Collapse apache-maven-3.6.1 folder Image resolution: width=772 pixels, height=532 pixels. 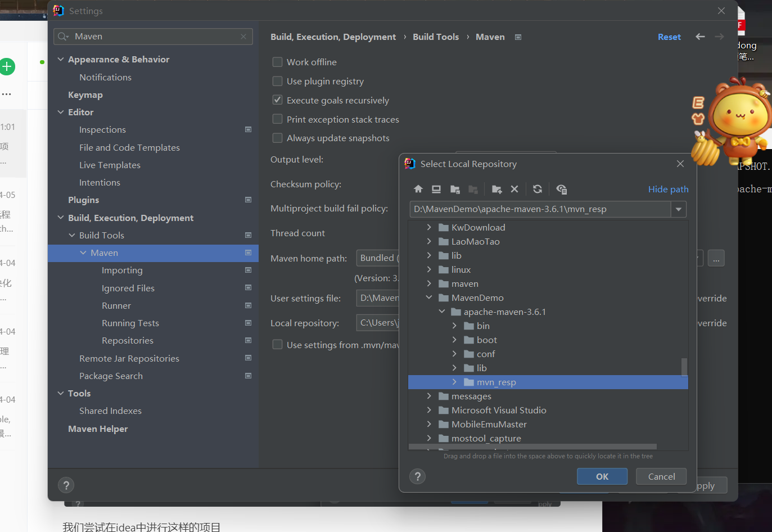click(442, 312)
